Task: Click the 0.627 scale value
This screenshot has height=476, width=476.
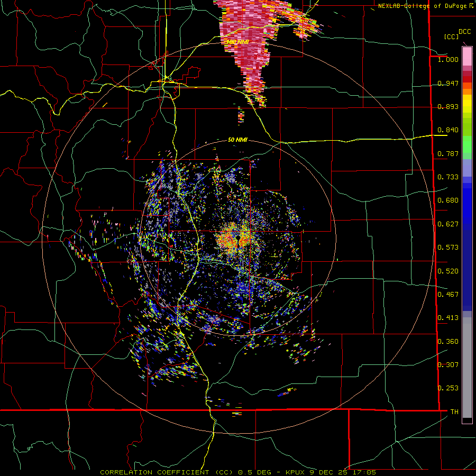Action: [448, 224]
